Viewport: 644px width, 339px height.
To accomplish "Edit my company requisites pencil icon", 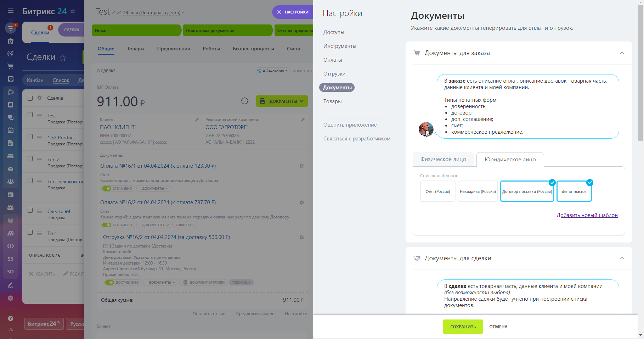I will 303,120.
